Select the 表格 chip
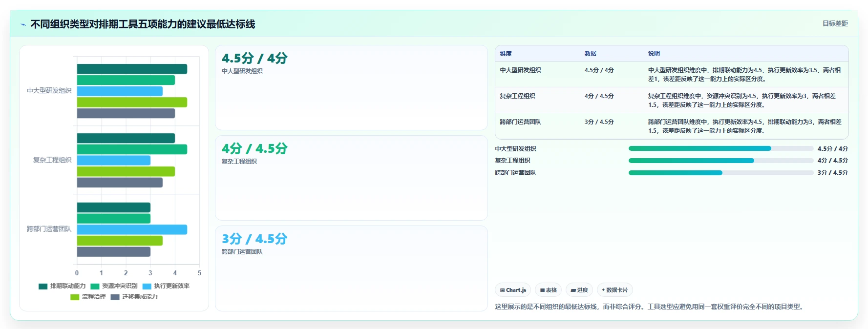Viewport: 868px width, 329px height. [548, 290]
